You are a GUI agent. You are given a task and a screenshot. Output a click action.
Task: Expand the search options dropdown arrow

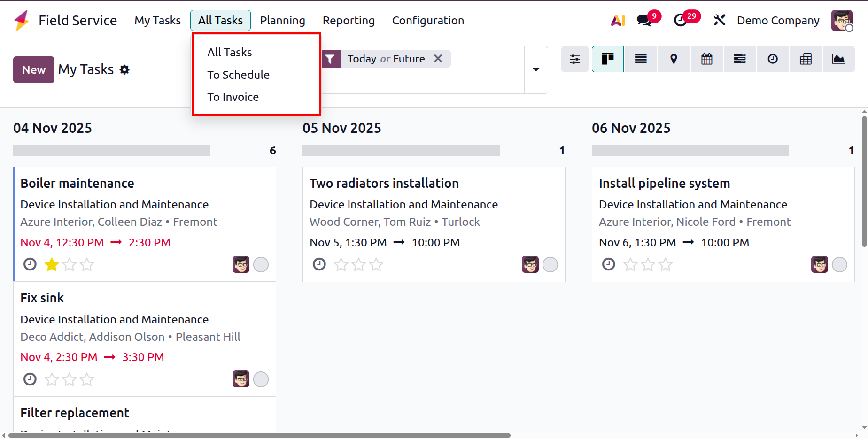pos(536,69)
